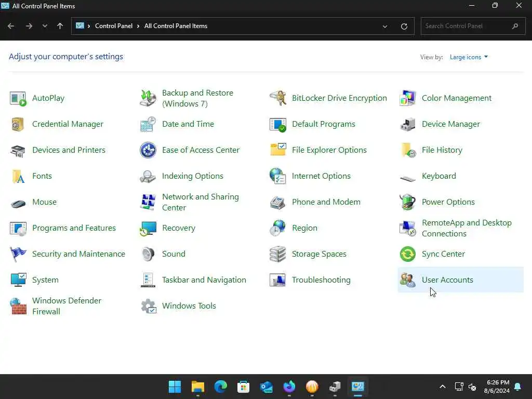
Task: Click Phone and Modem icon
Action: 278,203
